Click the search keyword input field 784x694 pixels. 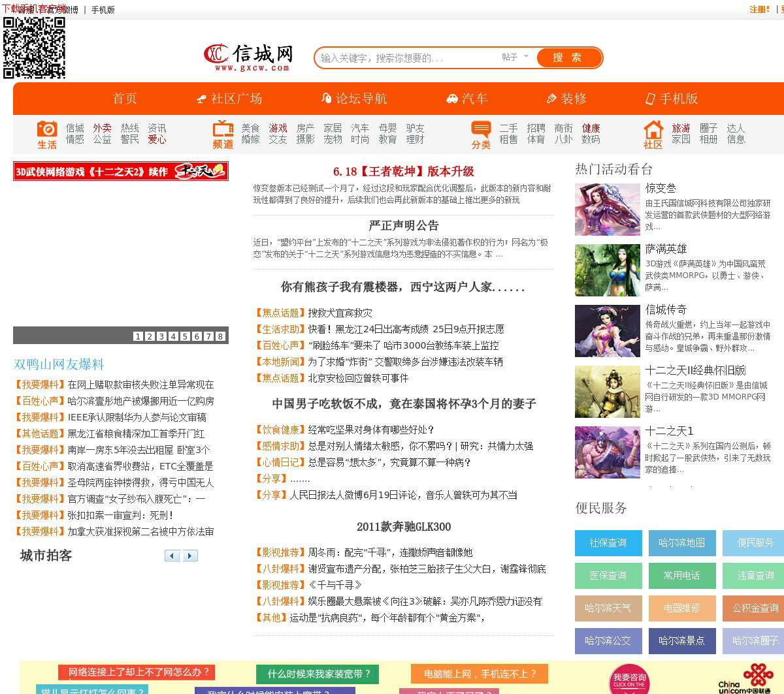click(405, 58)
